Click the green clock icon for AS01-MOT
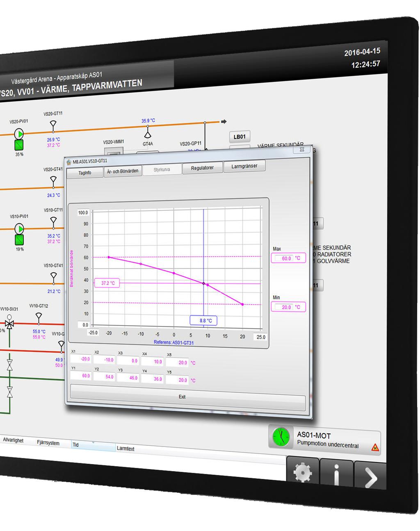This screenshot has width=420, height=531. click(281, 437)
